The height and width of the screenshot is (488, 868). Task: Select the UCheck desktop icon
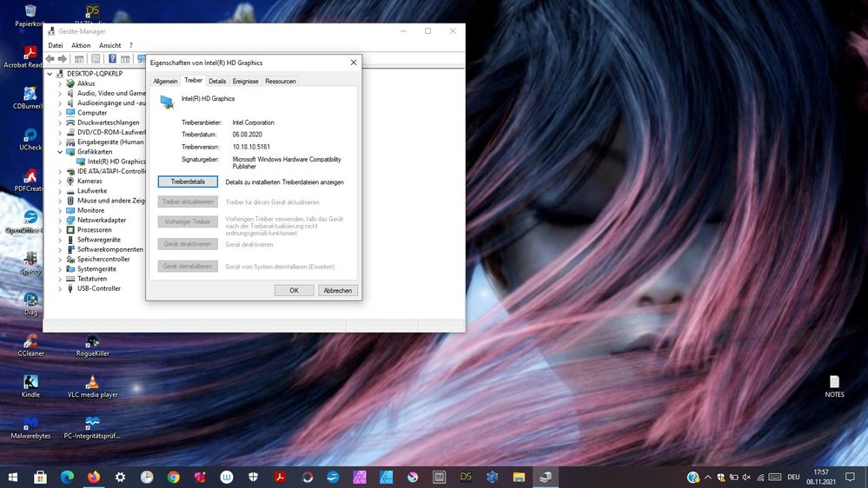(30, 139)
